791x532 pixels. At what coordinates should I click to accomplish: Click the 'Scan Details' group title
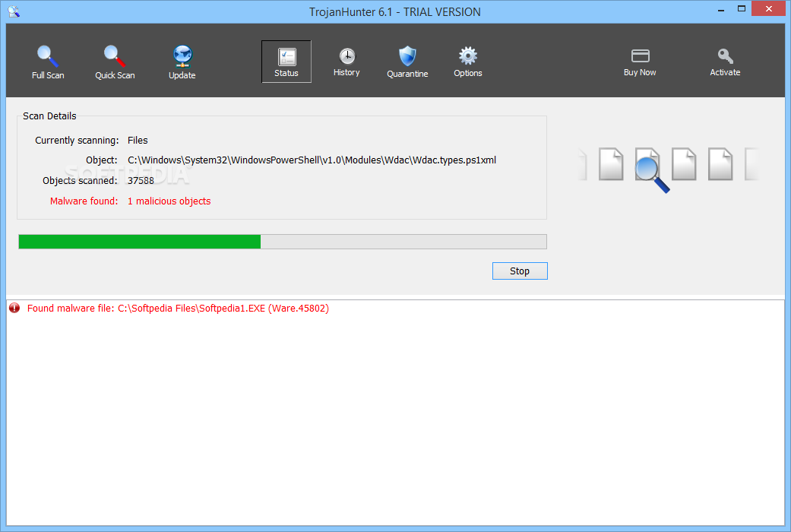[x=49, y=116]
